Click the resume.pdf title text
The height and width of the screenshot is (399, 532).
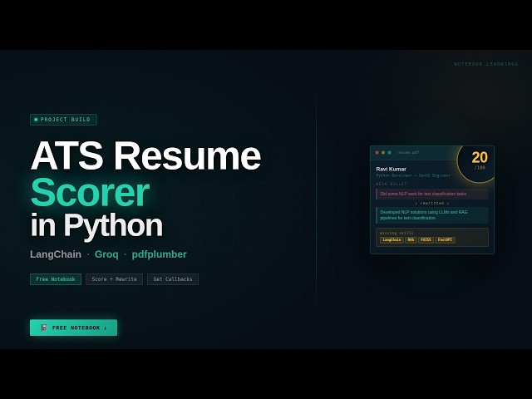tap(408, 153)
